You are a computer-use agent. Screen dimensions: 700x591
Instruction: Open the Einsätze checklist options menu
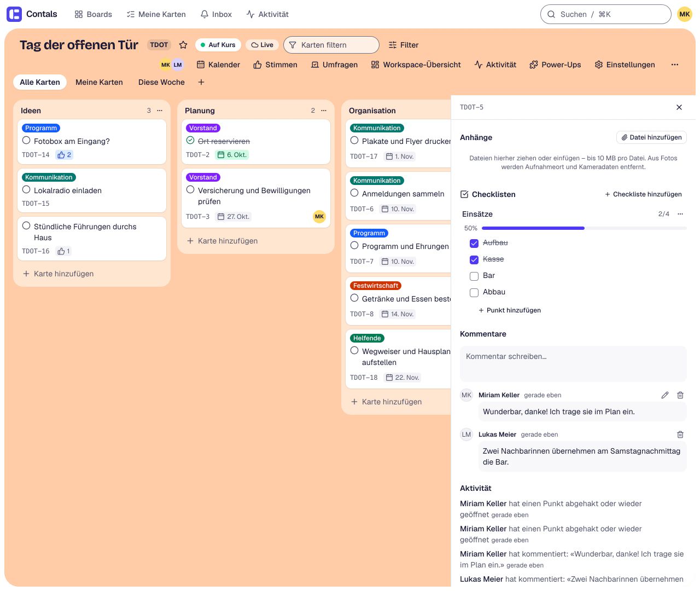coord(680,214)
